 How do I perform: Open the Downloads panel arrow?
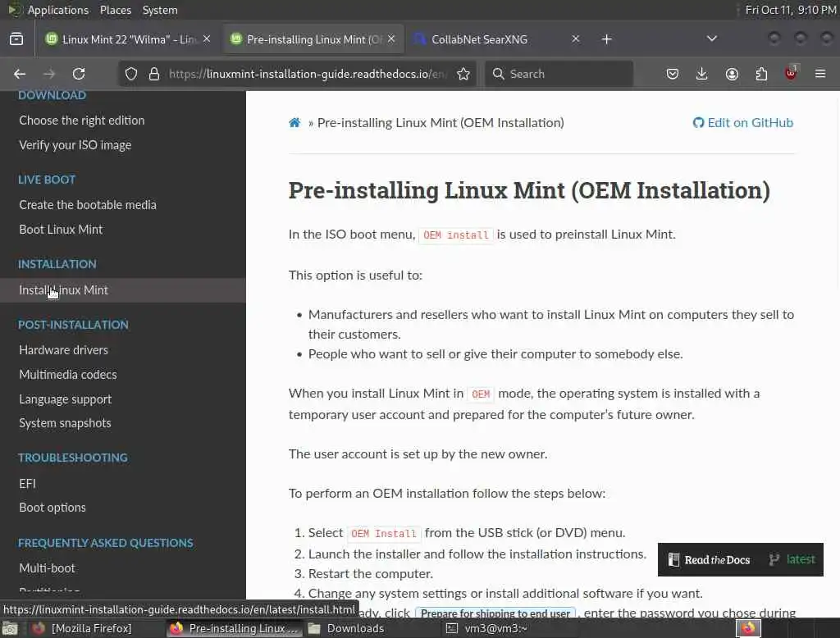pyautogui.click(x=702, y=74)
